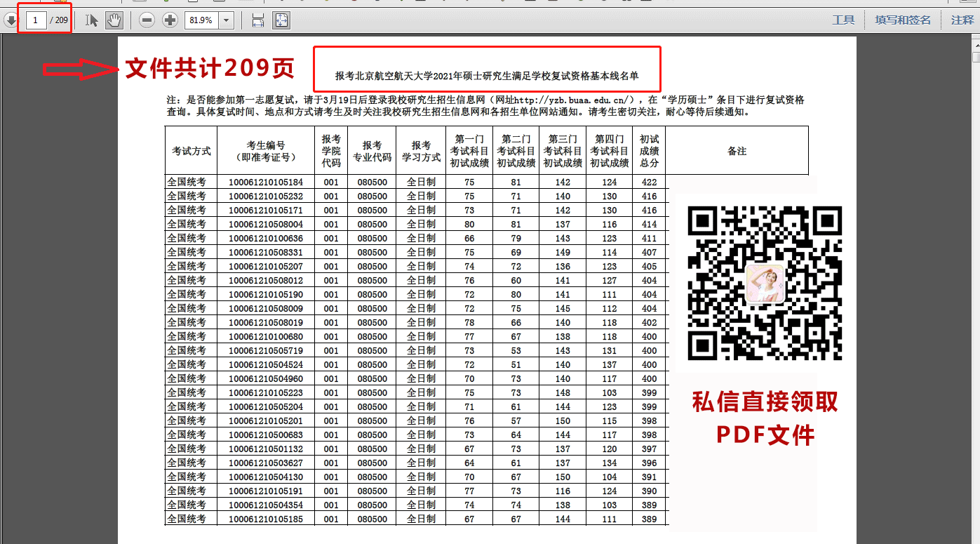Toggle fit one full page view
The image size is (980, 544).
(x=281, y=20)
